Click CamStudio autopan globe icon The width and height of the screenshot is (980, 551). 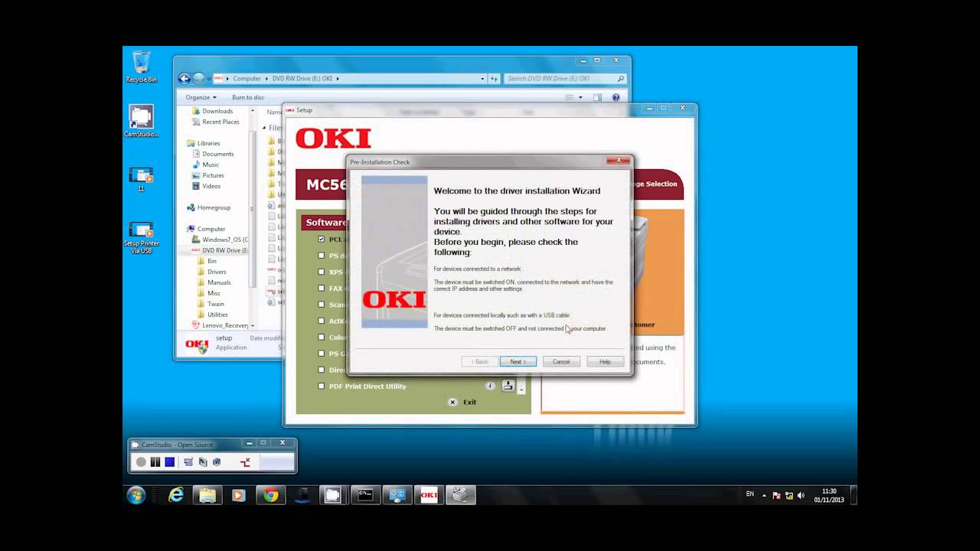[x=217, y=461]
